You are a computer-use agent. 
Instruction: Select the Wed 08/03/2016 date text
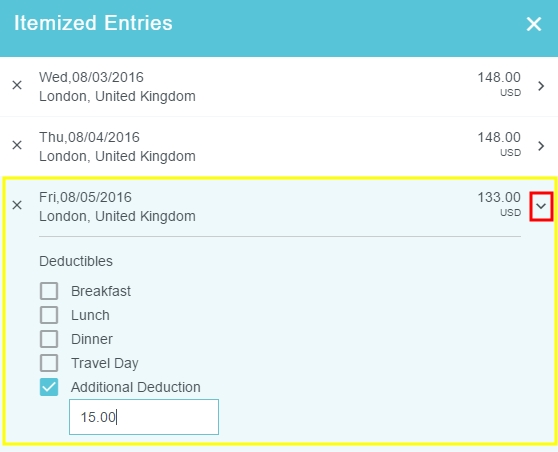click(91, 77)
